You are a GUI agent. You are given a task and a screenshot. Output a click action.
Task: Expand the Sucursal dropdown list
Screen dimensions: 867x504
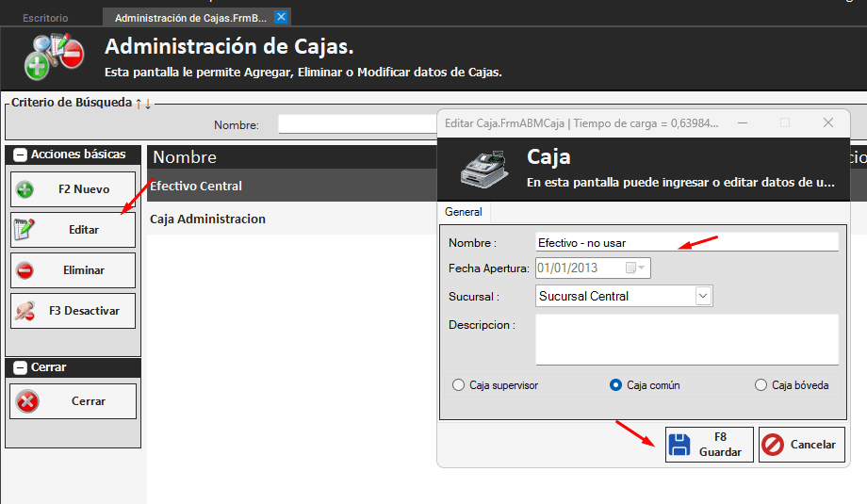point(703,296)
